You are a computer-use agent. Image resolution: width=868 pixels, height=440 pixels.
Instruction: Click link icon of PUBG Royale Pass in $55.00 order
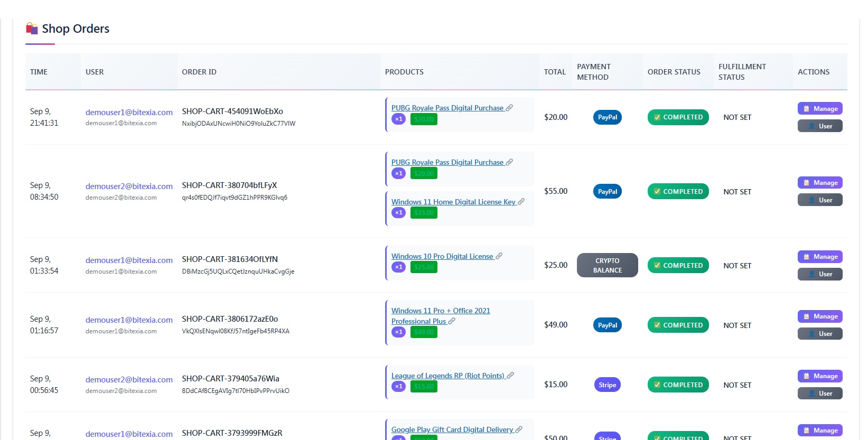(x=509, y=162)
